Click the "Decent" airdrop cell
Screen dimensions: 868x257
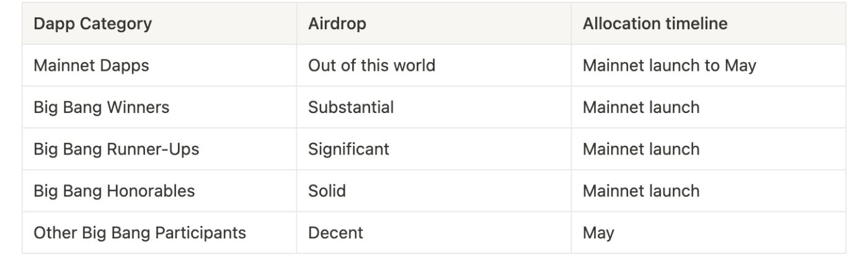click(335, 233)
